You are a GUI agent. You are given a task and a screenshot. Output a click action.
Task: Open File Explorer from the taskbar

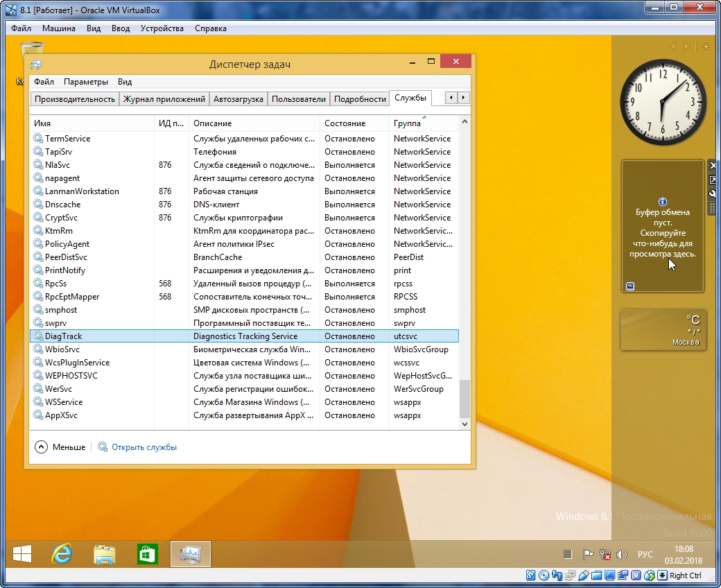pos(105,555)
